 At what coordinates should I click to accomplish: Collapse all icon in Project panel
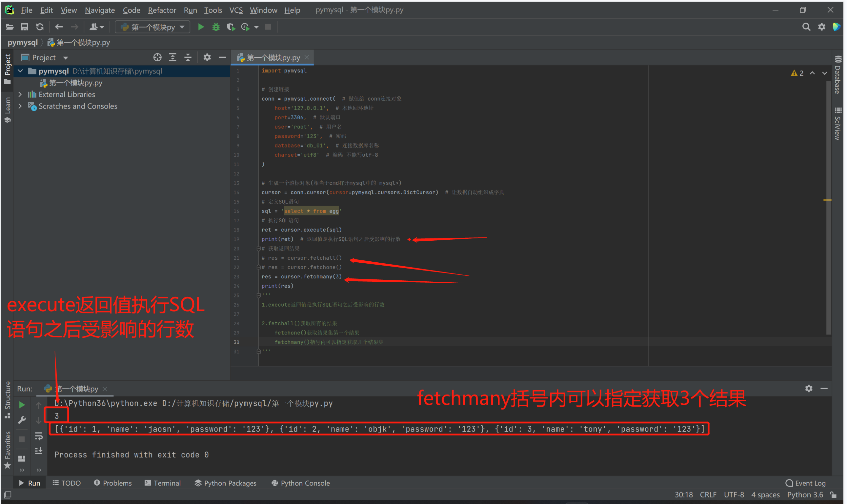point(188,57)
